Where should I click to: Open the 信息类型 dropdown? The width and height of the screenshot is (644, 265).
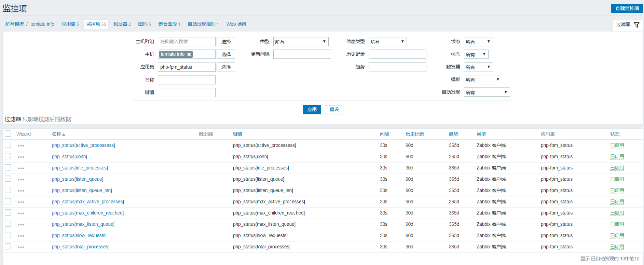[387, 42]
